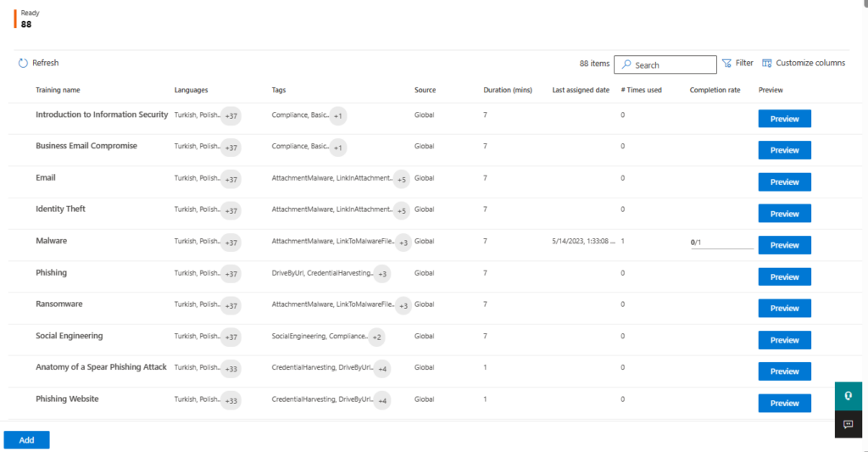Preview the Ransomware training
Viewport: 868px width, 452px height.
[x=784, y=309]
